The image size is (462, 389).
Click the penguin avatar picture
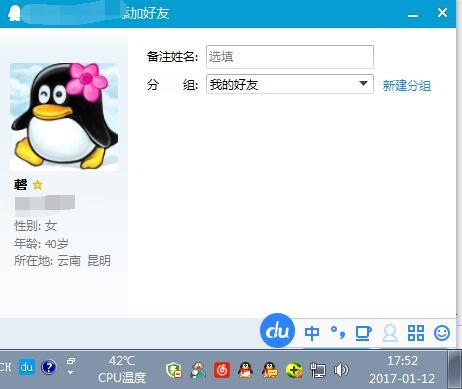tap(64, 117)
